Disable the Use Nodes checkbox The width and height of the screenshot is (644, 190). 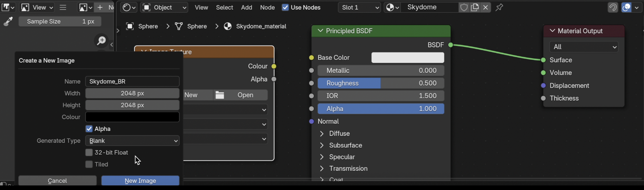(x=285, y=8)
